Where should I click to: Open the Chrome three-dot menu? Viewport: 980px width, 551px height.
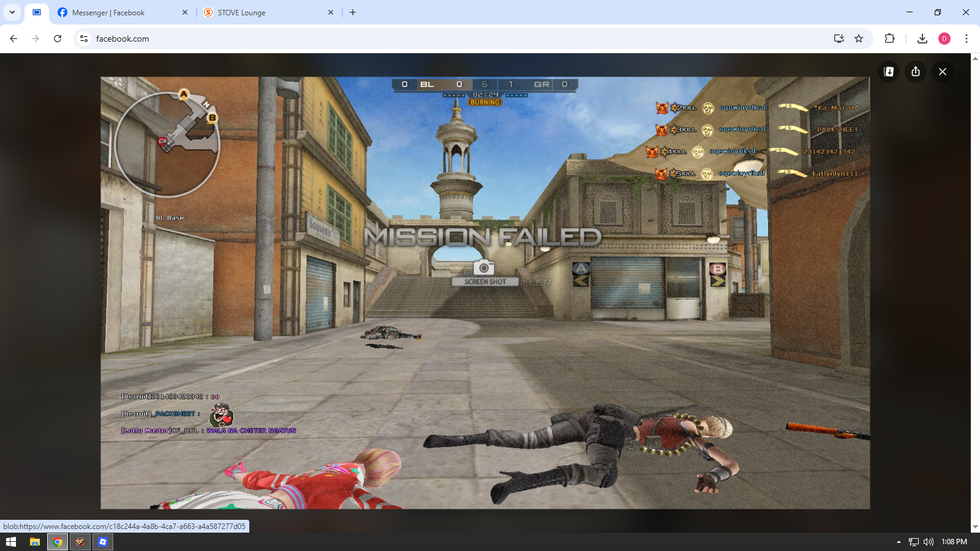967,39
